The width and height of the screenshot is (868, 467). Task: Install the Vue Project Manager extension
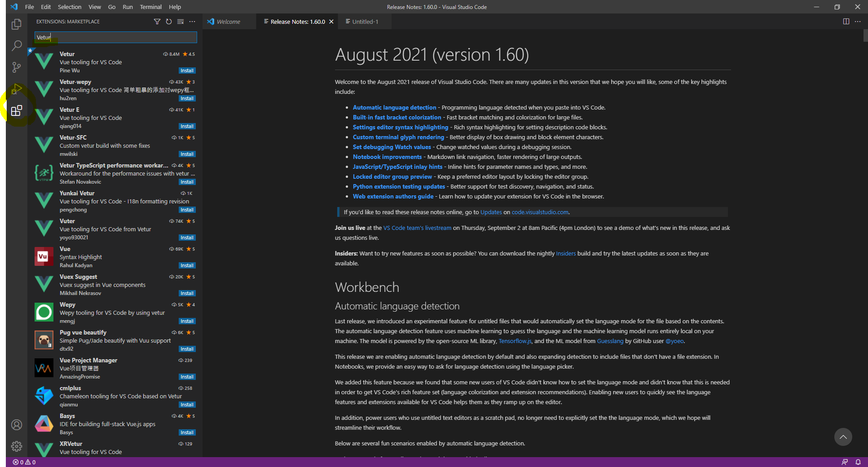[x=187, y=377]
